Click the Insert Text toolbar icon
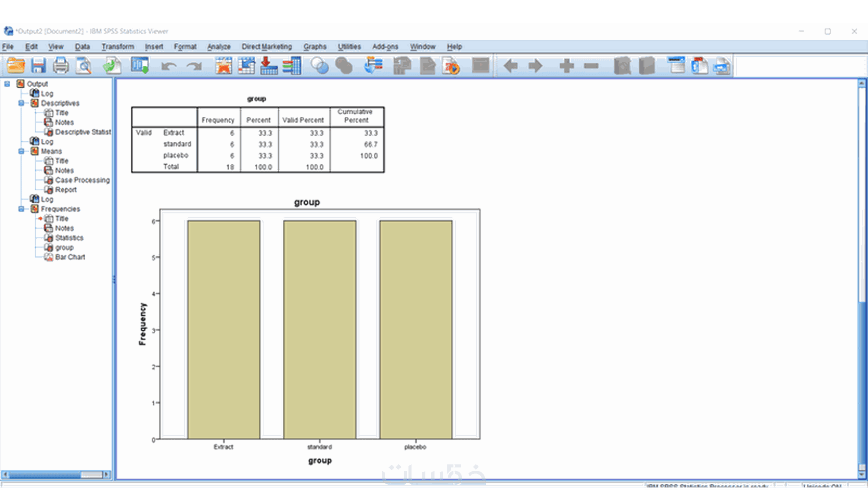868x495 pixels. click(722, 66)
